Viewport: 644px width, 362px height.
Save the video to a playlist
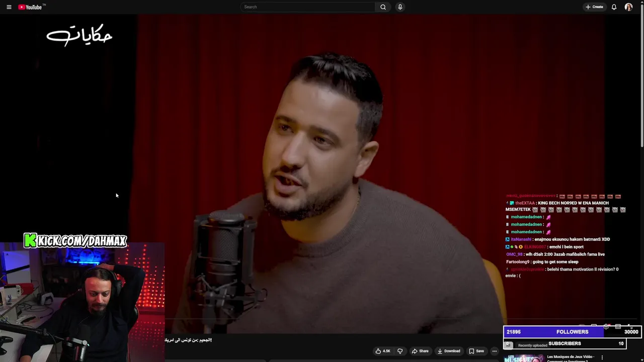(x=476, y=351)
